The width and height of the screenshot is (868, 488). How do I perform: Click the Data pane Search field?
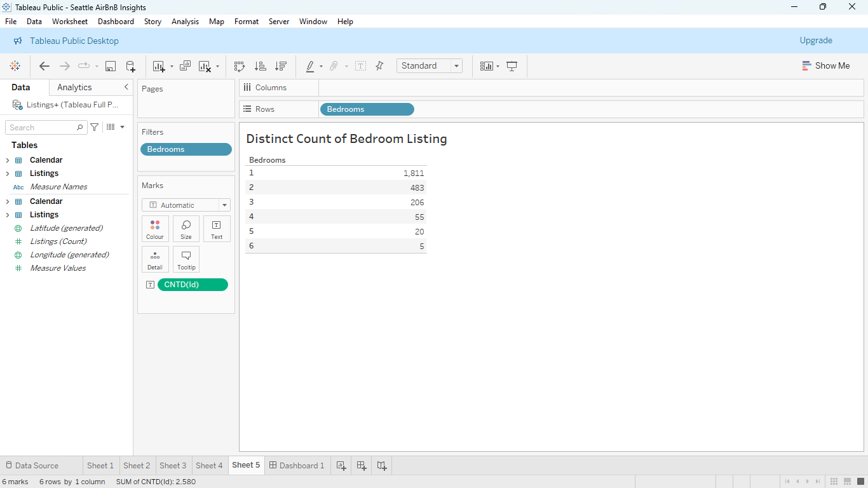pyautogui.click(x=46, y=127)
